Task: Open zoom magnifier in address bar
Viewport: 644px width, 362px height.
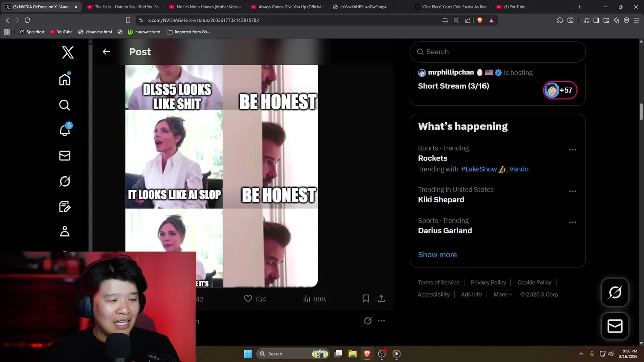Action: pyautogui.click(x=456, y=20)
